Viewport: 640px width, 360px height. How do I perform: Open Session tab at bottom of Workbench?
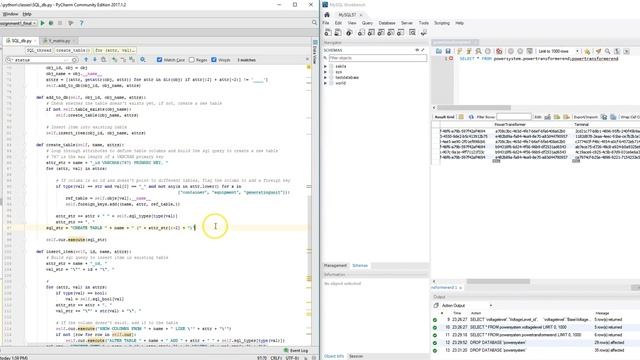click(x=356, y=356)
